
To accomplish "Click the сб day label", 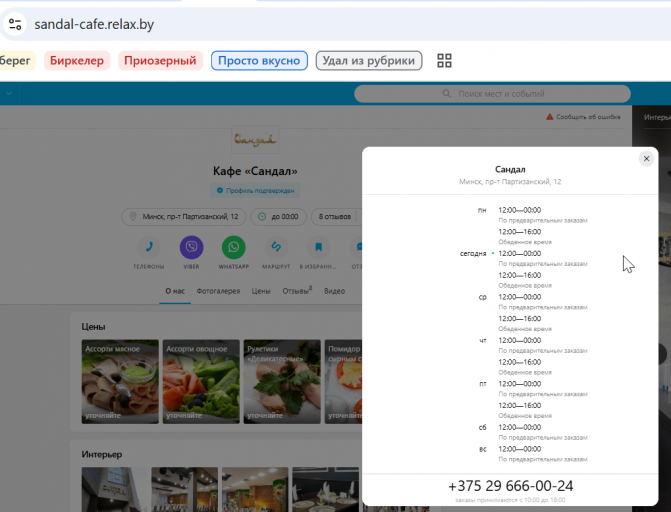I will 482,427.
